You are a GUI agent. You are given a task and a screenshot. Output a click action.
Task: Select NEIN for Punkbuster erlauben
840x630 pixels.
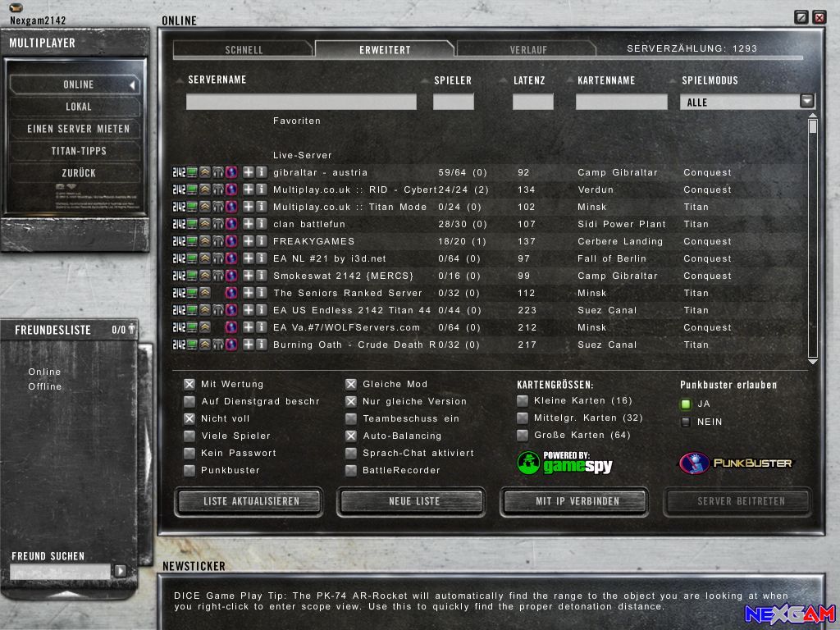point(686,422)
